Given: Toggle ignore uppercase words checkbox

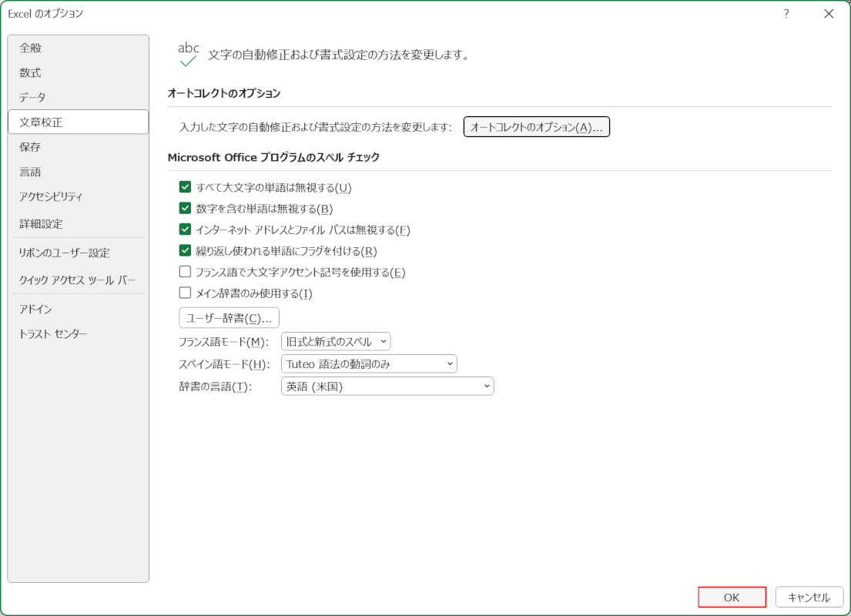Looking at the screenshot, I should [185, 187].
